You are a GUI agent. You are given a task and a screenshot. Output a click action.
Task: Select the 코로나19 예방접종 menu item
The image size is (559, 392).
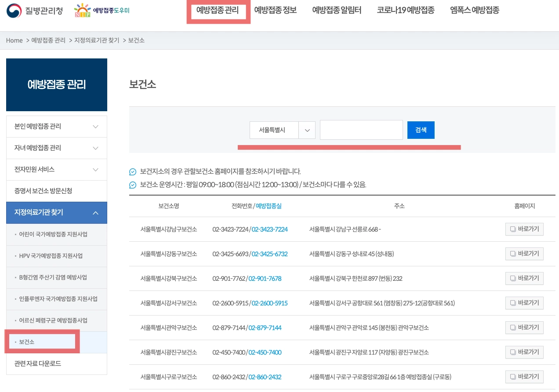tap(405, 10)
